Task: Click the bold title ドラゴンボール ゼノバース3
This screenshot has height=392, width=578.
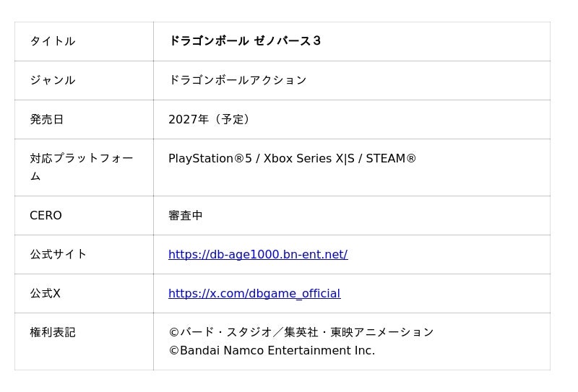Action: [x=245, y=40]
